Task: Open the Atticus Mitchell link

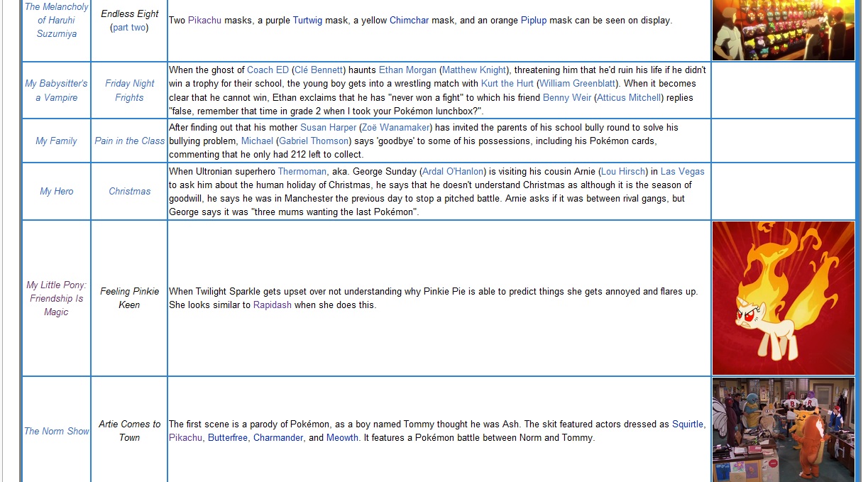Action: point(628,98)
